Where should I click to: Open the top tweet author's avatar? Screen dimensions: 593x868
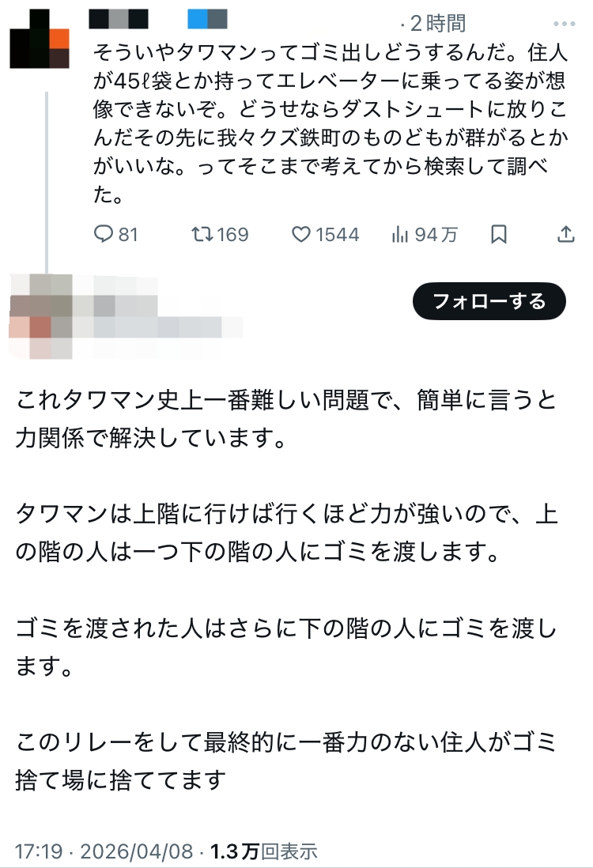[40, 40]
